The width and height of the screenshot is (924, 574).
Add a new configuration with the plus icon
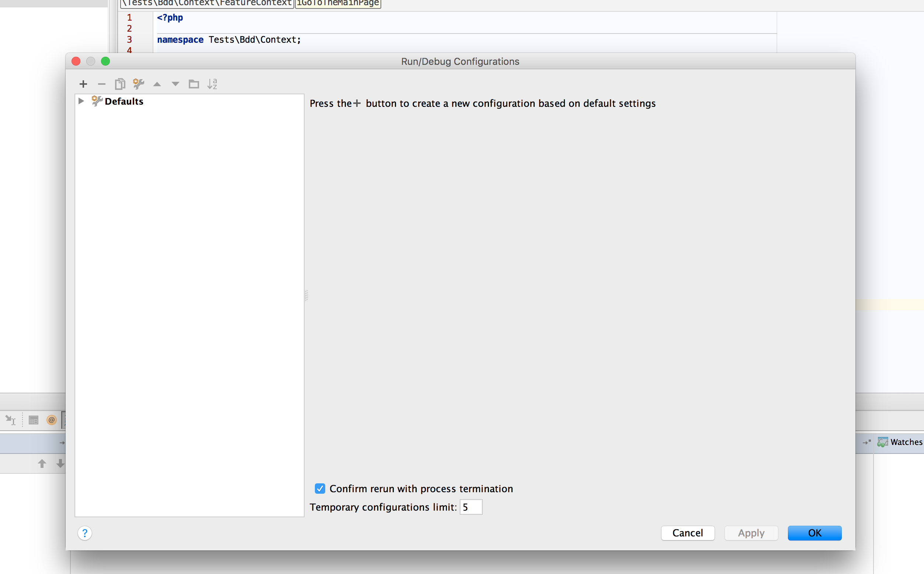83,84
